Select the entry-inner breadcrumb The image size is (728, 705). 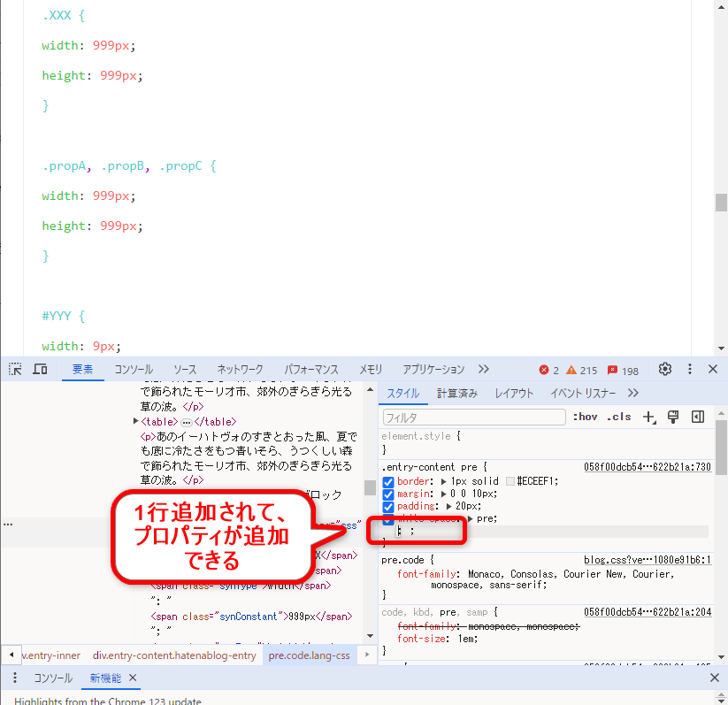pos(51,655)
